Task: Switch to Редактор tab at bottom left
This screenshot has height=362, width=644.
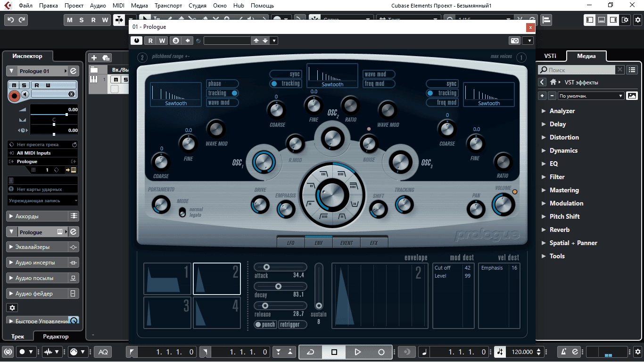Action: pos(56,337)
